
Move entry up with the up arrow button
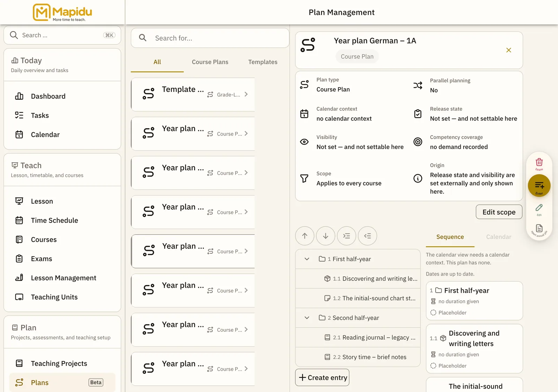click(x=305, y=236)
